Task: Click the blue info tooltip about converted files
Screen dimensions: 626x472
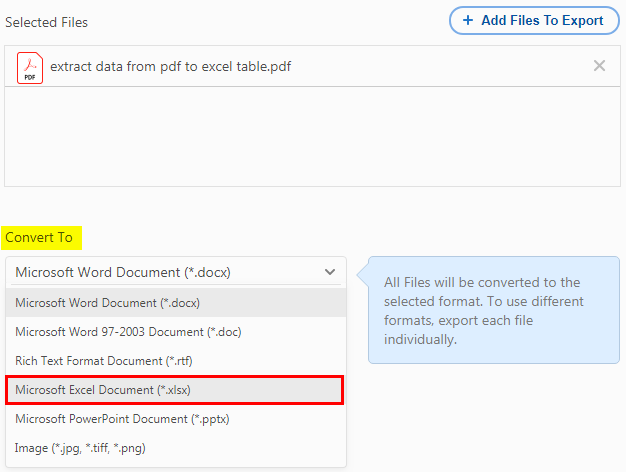Action: click(494, 310)
